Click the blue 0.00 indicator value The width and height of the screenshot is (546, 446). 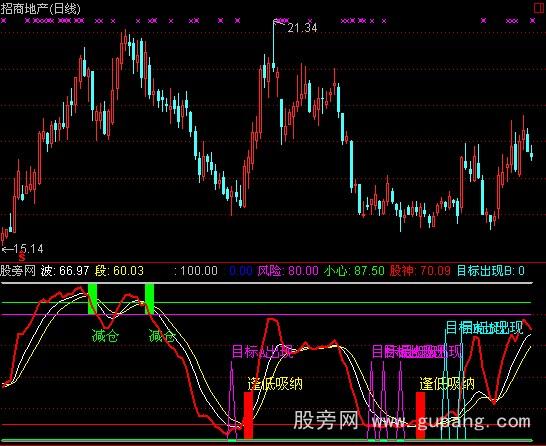[x=241, y=270]
